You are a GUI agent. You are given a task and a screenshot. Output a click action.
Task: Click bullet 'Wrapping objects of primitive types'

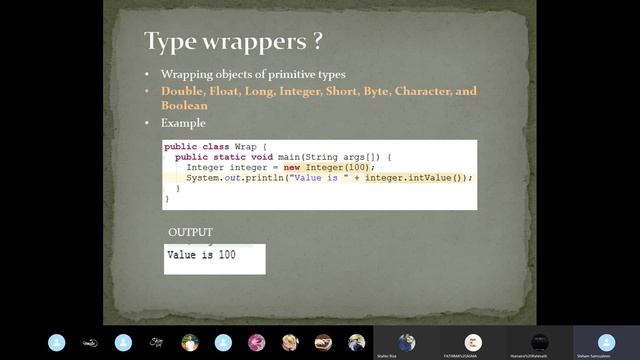(x=253, y=74)
